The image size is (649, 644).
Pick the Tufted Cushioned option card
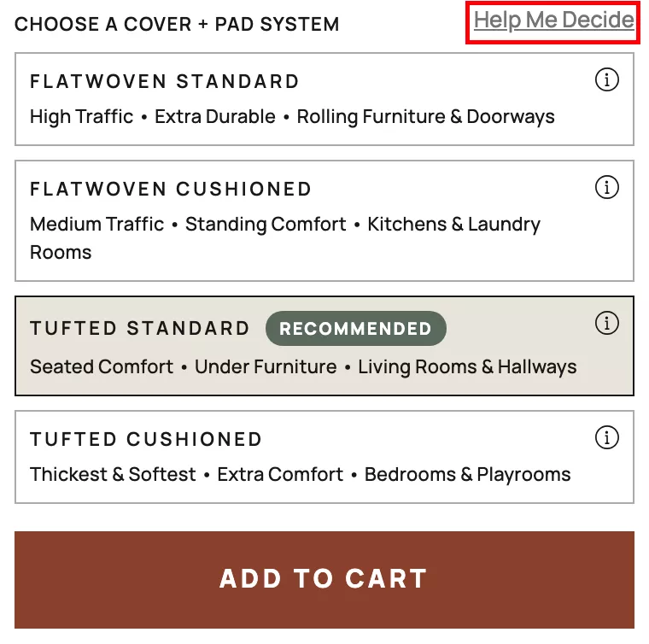(x=324, y=457)
